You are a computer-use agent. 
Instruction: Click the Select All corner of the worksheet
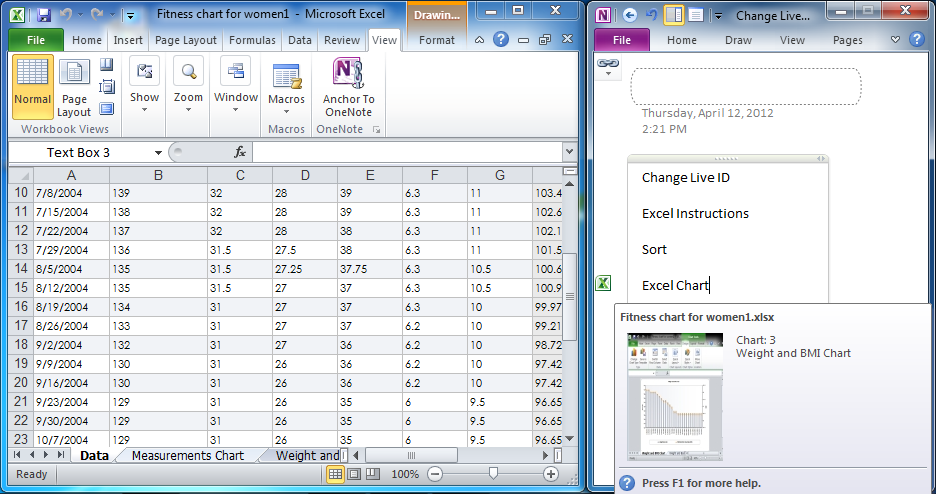(x=21, y=175)
